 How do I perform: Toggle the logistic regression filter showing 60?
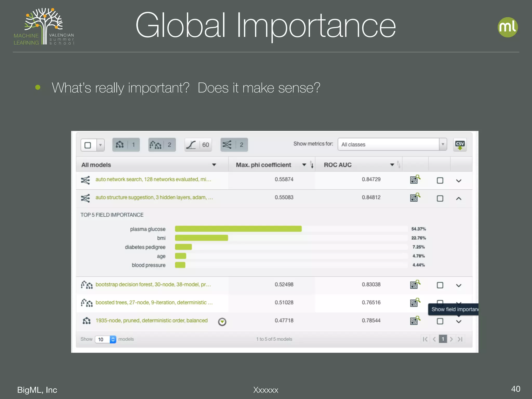coord(198,145)
